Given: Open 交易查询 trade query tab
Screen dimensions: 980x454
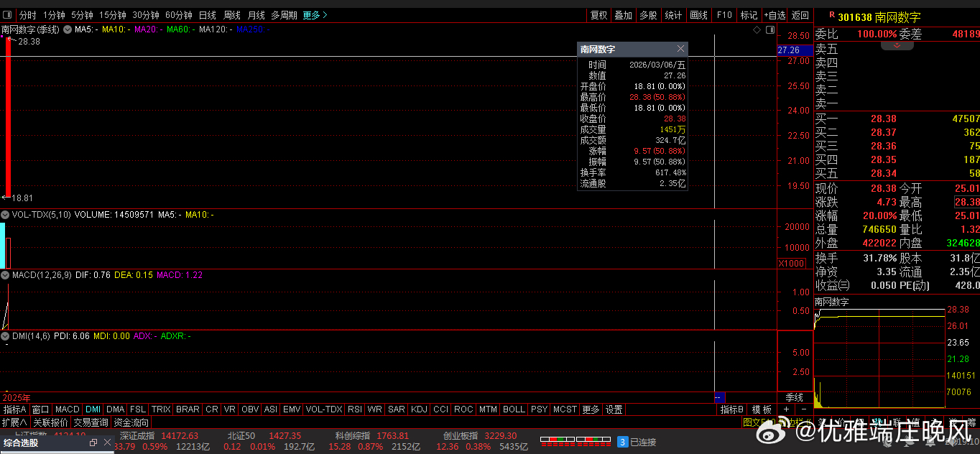Looking at the screenshot, I should tap(91, 422).
